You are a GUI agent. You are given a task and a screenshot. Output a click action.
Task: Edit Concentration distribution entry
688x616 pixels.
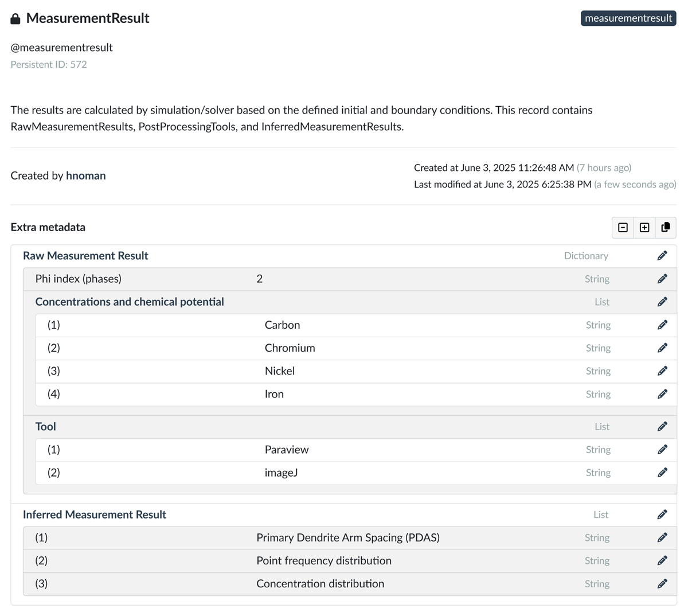662,584
